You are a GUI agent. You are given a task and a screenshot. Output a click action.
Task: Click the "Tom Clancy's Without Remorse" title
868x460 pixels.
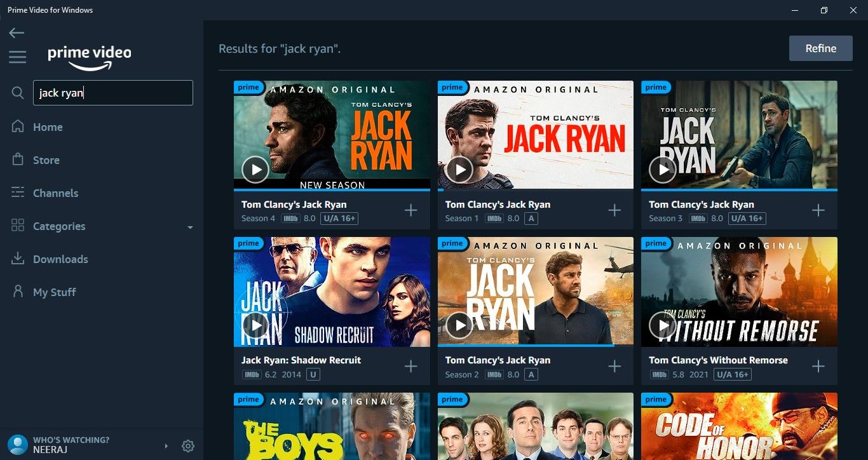tap(718, 360)
